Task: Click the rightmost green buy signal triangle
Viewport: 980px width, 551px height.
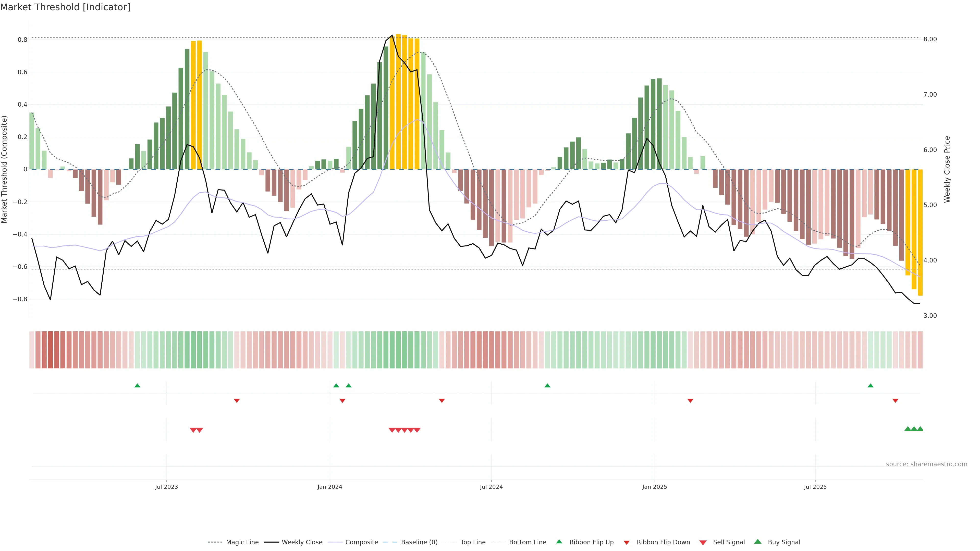Action: (920, 429)
